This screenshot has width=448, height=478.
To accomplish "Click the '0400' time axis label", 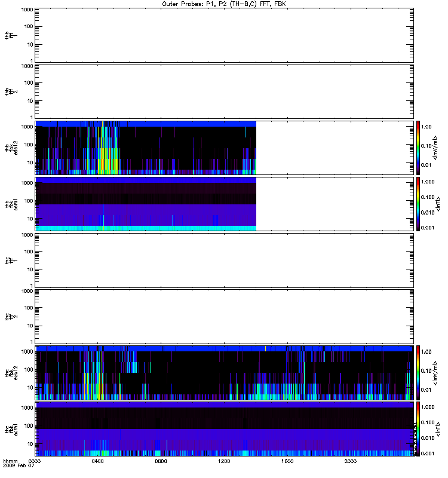I will [97, 461].
